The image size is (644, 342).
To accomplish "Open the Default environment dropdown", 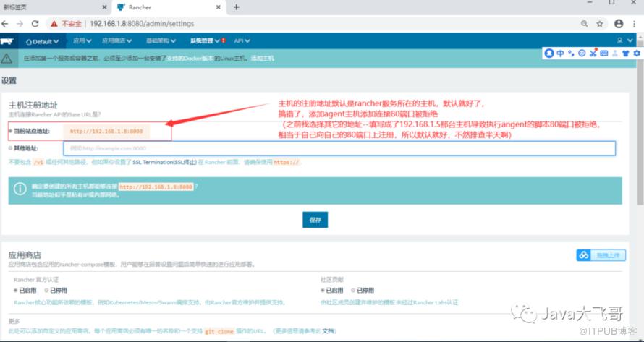I will coord(42,41).
